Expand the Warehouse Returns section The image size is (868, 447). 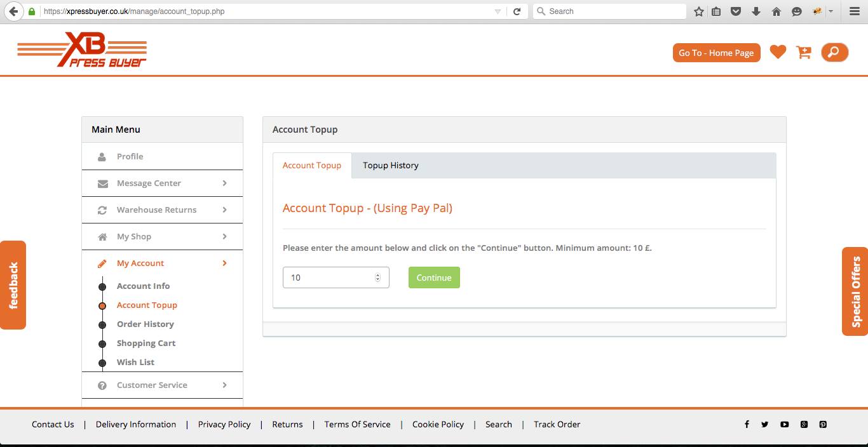click(162, 210)
